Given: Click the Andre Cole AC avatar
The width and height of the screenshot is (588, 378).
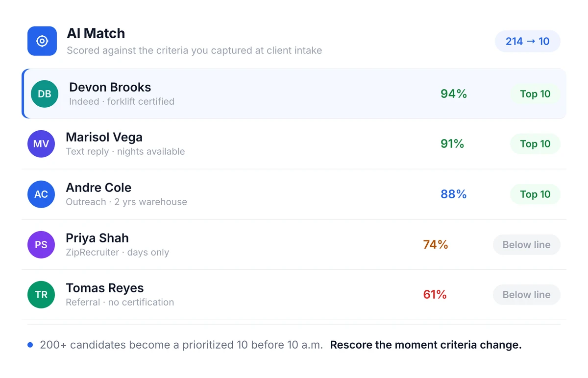Looking at the screenshot, I should [x=41, y=194].
